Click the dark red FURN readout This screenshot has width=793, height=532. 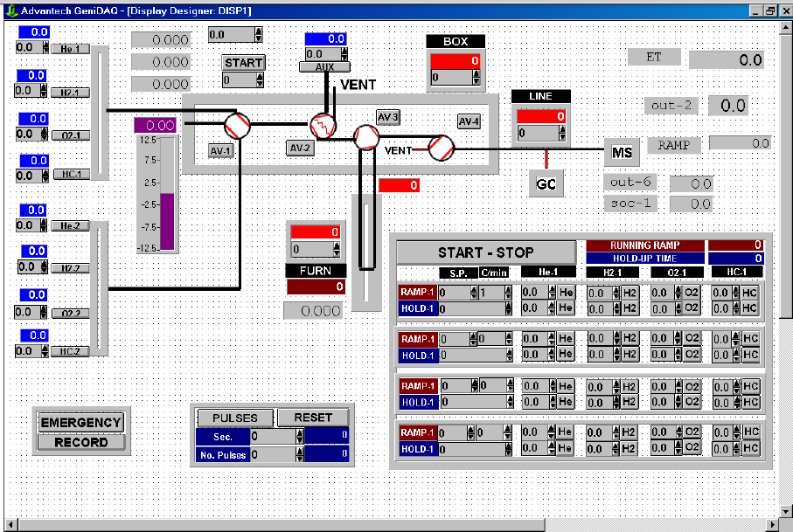point(317,287)
